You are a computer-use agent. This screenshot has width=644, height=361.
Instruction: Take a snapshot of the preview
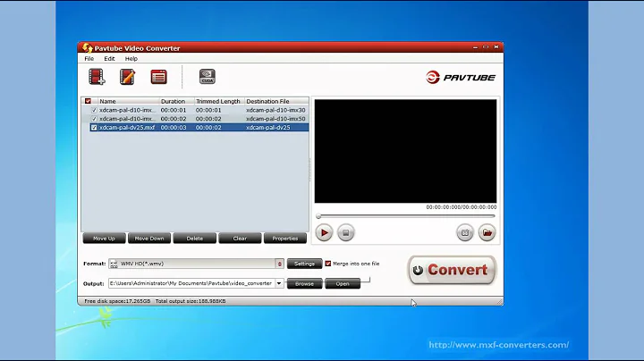[x=465, y=232]
